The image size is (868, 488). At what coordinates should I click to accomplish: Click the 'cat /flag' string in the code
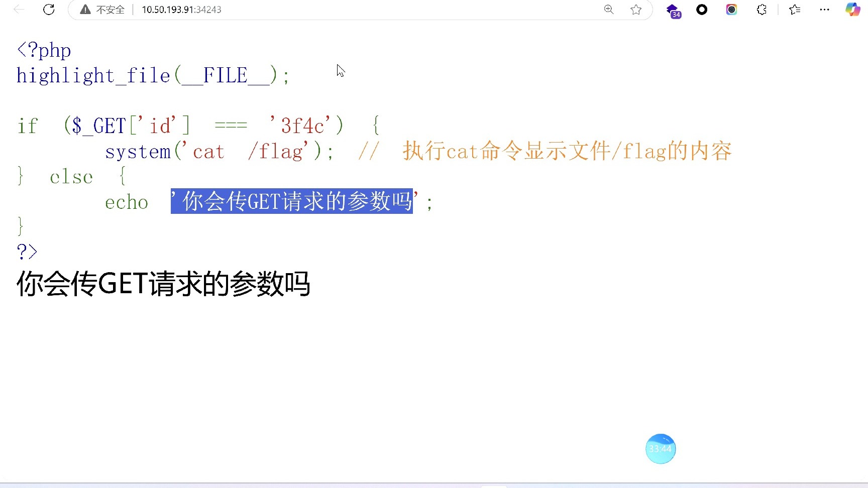249,151
